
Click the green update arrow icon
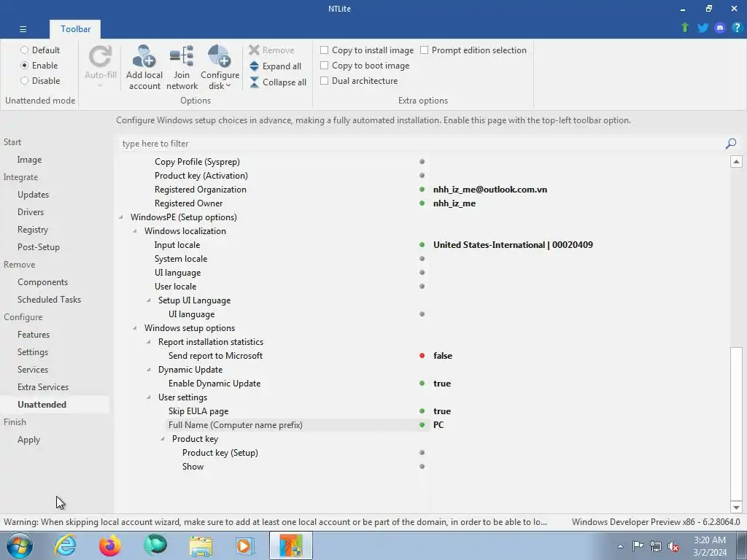(685, 28)
